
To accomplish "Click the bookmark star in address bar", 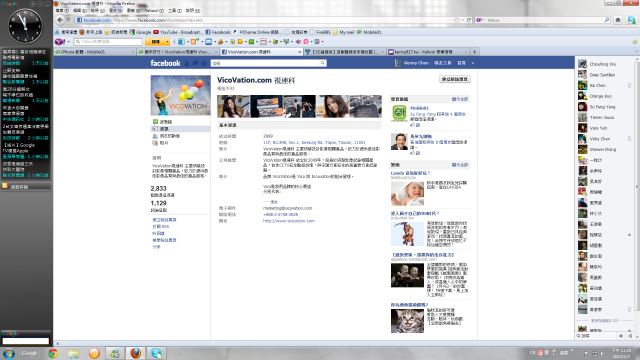I will [457, 20].
